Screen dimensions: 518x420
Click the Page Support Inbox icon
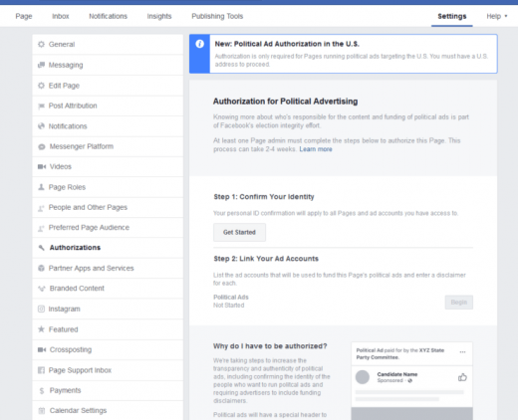41,370
